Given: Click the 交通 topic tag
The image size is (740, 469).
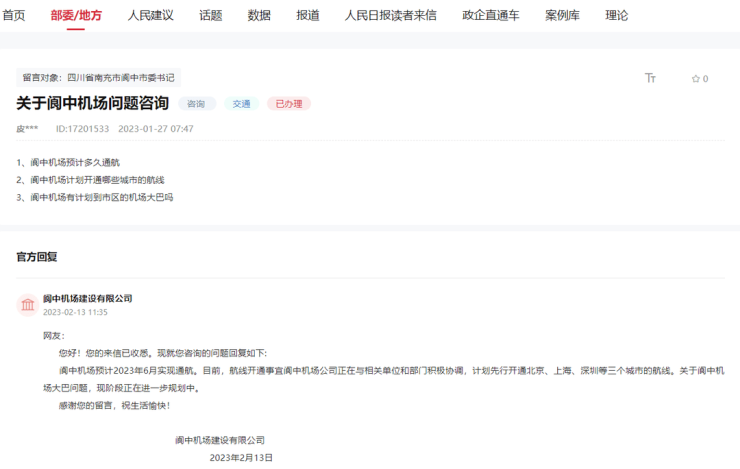Looking at the screenshot, I should pos(242,104).
